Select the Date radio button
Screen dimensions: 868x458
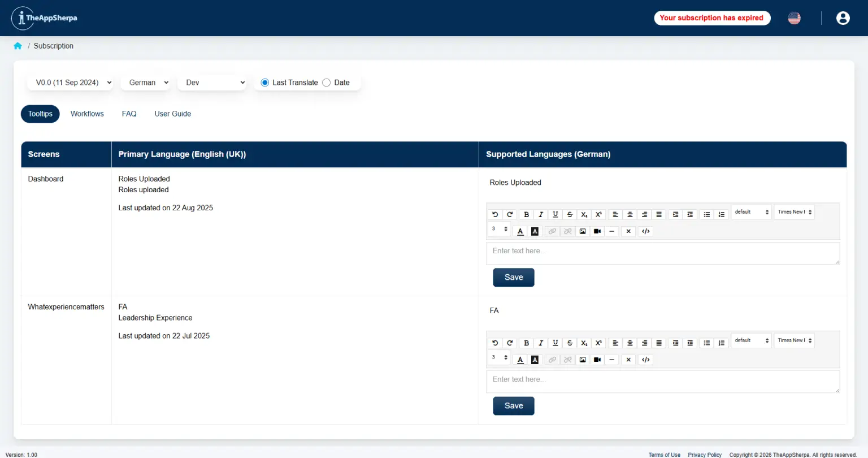pos(327,83)
